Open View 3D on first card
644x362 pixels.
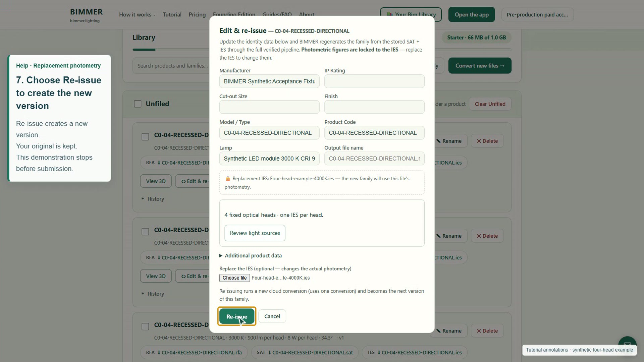pos(156,181)
